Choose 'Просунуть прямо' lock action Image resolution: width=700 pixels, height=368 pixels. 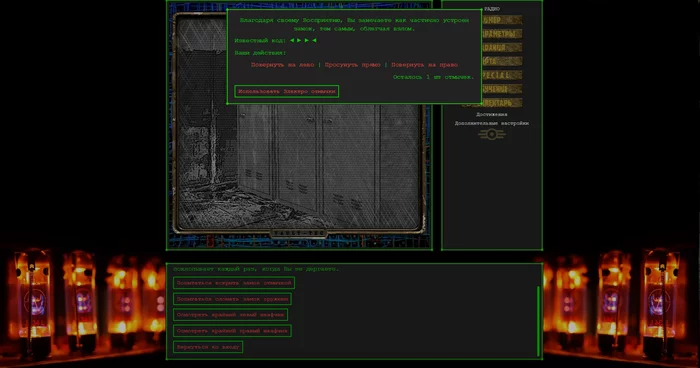coord(352,65)
